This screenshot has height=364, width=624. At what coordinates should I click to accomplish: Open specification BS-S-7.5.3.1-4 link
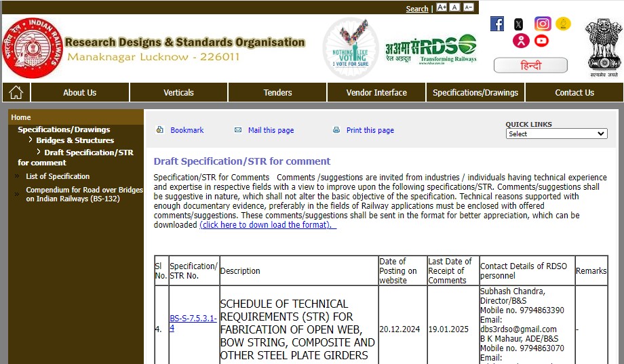[x=193, y=323]
